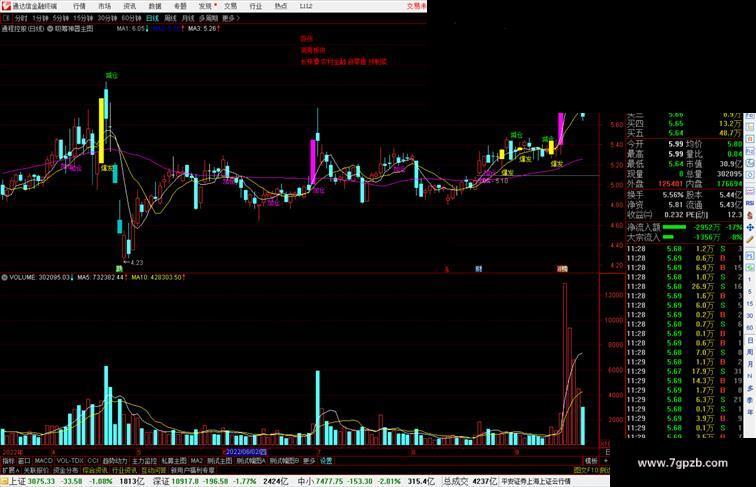Switch to 多周期 chart tab

pos(208,18)
